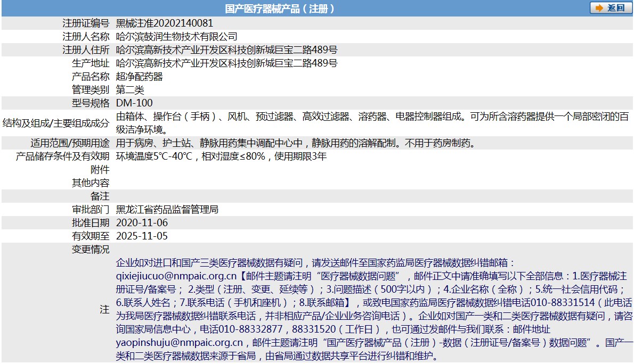Select intended use text 用于病房、护士站

point(297,143)
